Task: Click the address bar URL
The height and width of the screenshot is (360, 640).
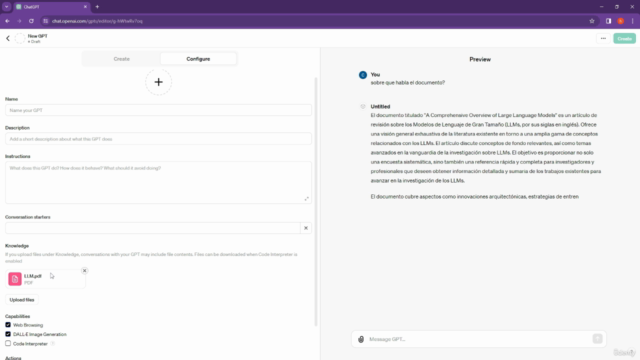Action: pyautogui.click(x=97, y=21)
